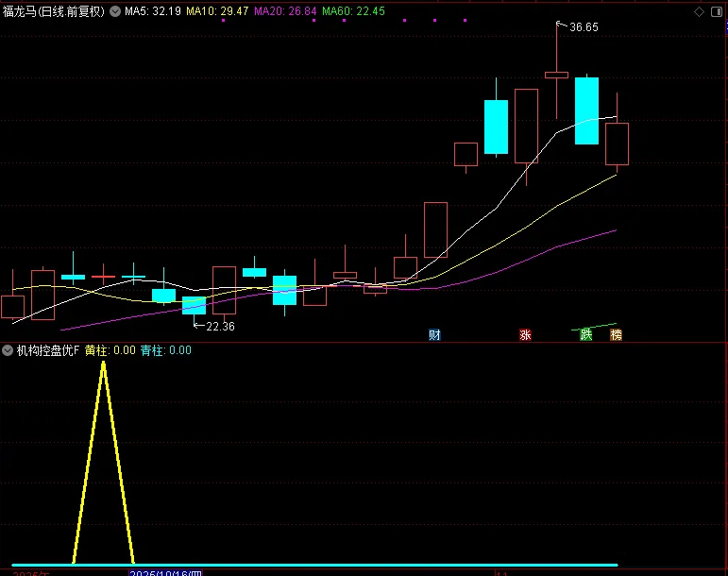
Task: Click the green 跌 marker icon
Action: 585,334
